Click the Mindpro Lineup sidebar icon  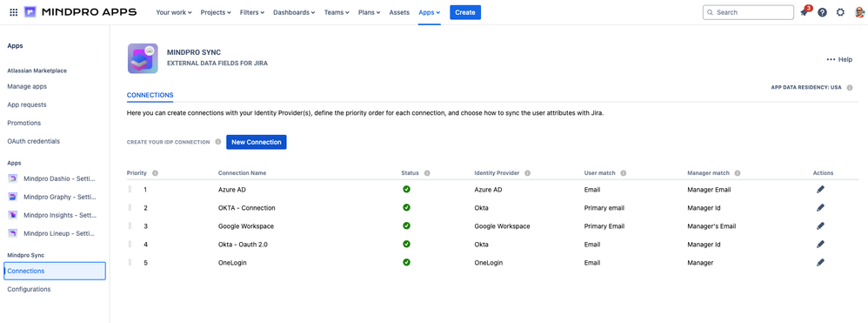[x=13, y=233]
